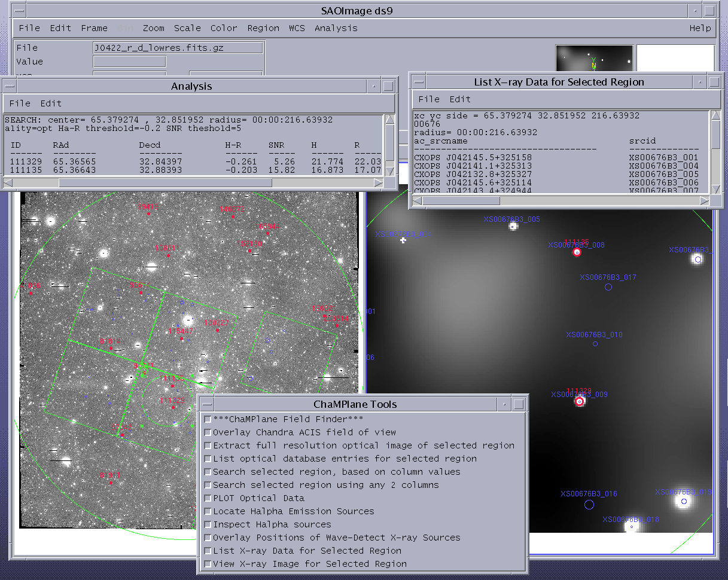
Task: Open window menu button of List X-ray Data window
Action: 419,82
